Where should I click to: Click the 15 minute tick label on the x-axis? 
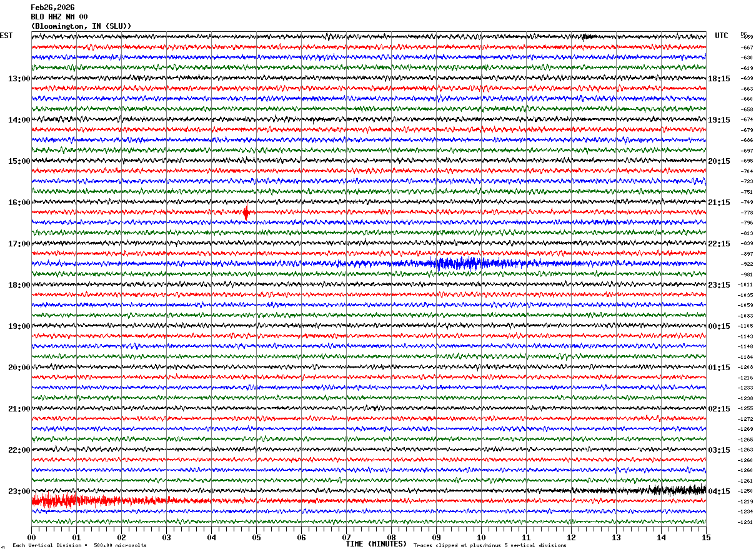click(706, 537)
